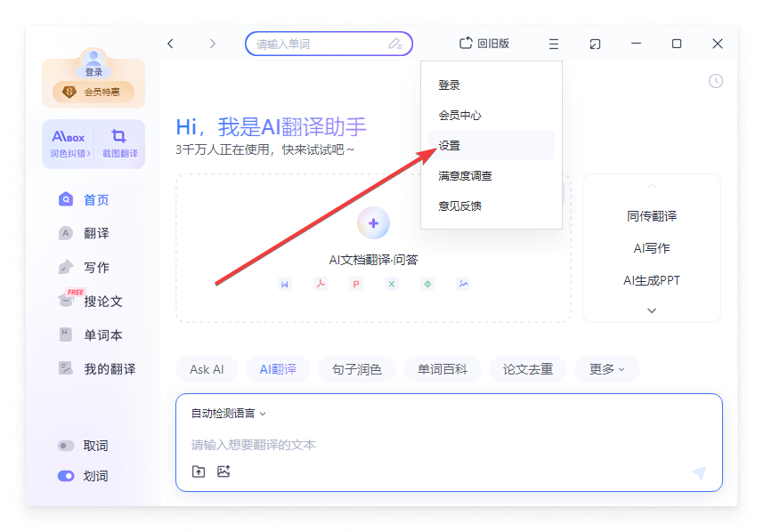Screen dimensions: 764x532
Task: Toggle the 取词 word capture switch
Action: (65, 446)
